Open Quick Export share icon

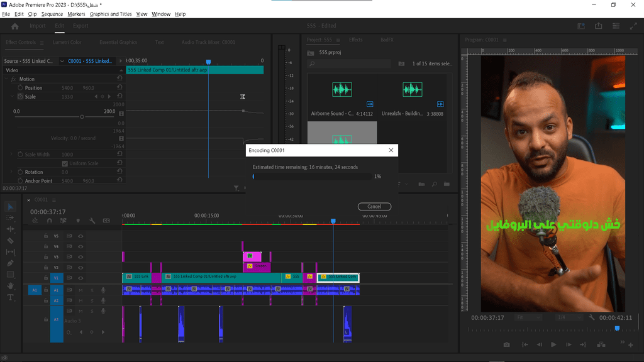[599, 26]
